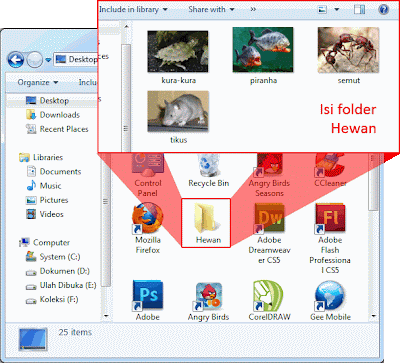Image resolution: width=400 pixels, height=363 pixels.
Task: Select the Angry Birds Seasons shortcut
Action: click(x=269, y=165)
